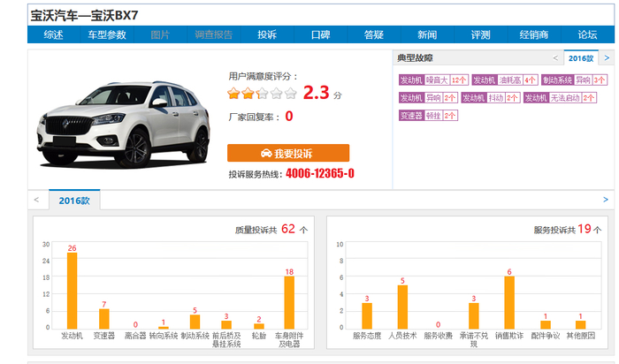Viewport: 619px width, 364px height.
Task: Click right arrow of the model year row
Action: tap(606, 200)
